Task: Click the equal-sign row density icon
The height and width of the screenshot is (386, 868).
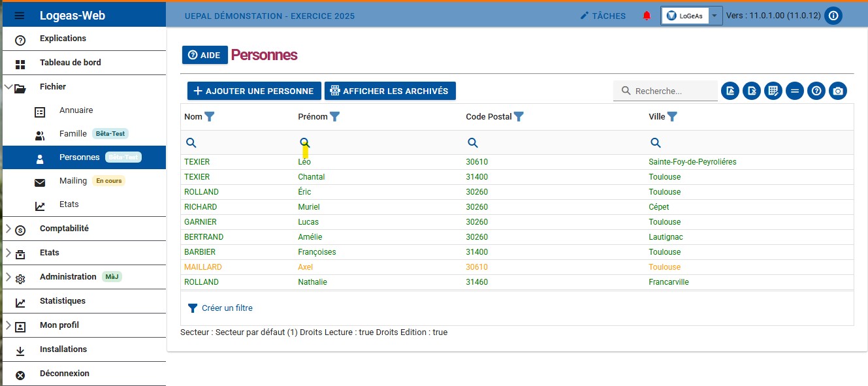Action: [795, 91]
